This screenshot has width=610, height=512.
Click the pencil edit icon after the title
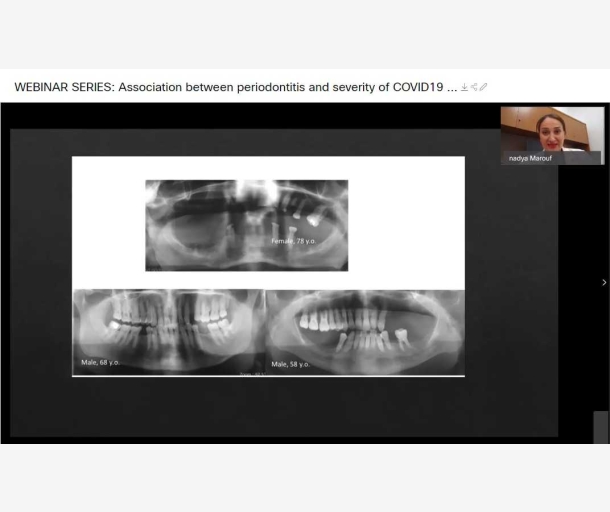click(484, 88)
